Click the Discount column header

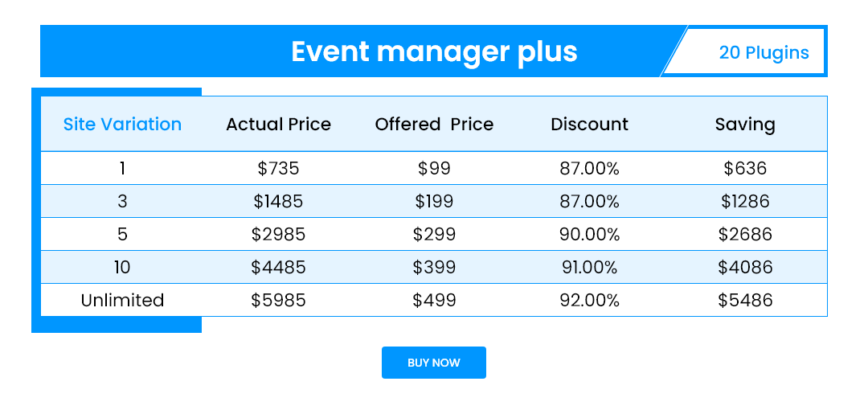tap(589, 124)
